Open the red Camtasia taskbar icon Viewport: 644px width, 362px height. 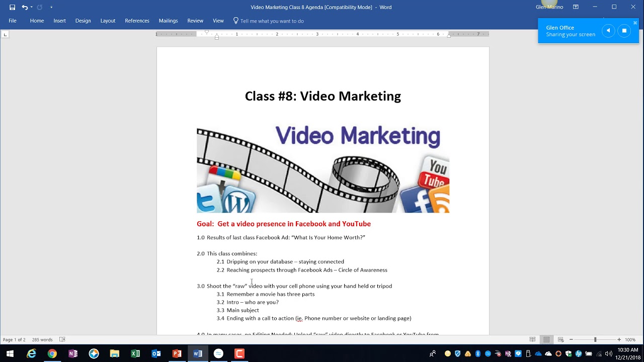pos(239,354)
